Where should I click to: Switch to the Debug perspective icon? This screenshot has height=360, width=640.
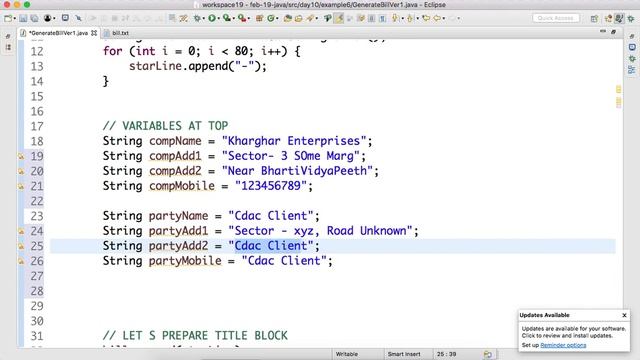(x=631, y=18)
